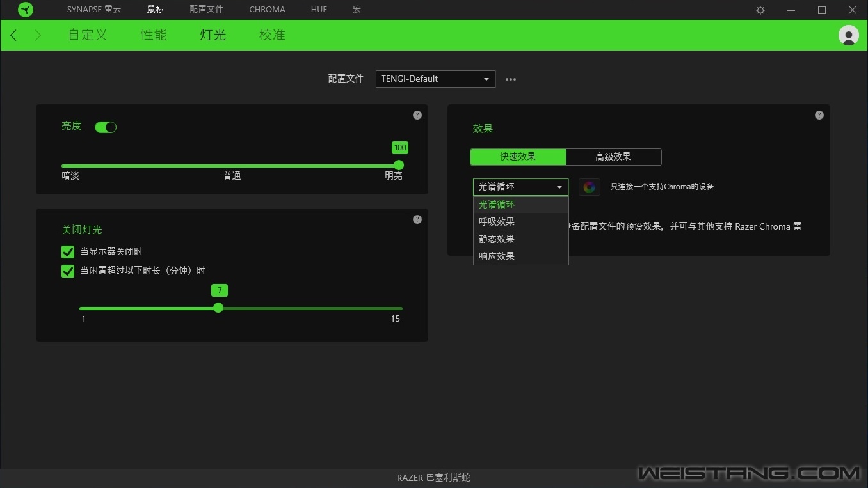Switch to 自定义 sub-tab
This screenshot has height=488, width=868.
pyautogui.click(x=88, y=35)
